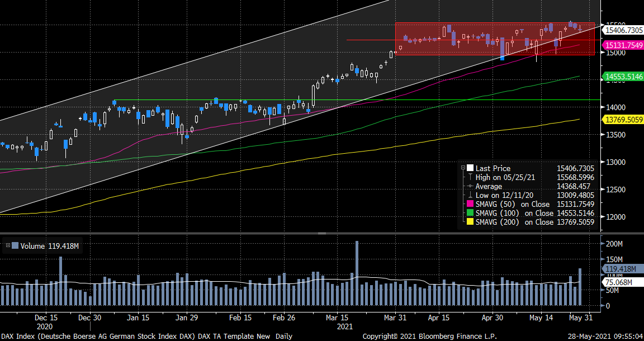
Task: Click the magenta SMAVG (50) swatch
Action: click(470, 204)
